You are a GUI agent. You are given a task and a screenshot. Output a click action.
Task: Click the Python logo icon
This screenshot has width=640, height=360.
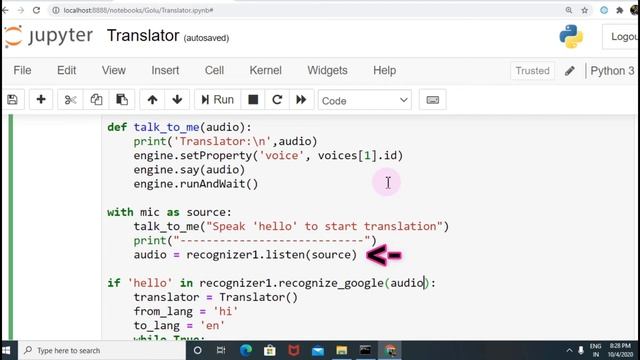[x=571, y=36]
